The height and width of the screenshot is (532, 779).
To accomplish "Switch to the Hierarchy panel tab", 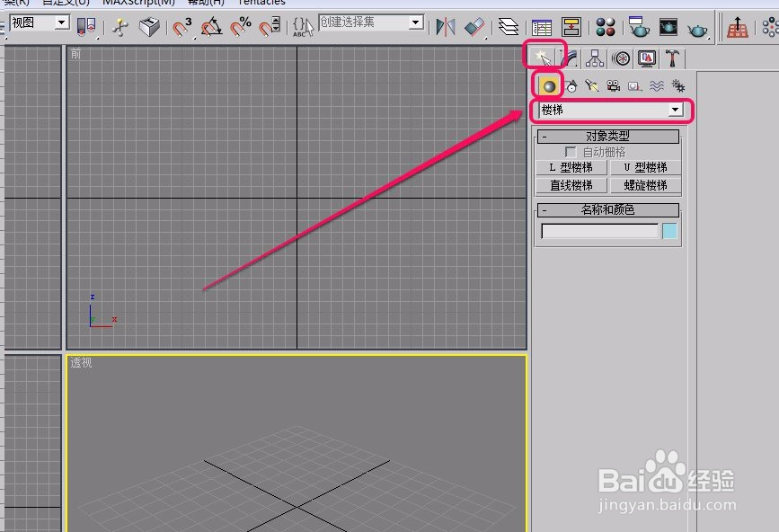I will pos(594,58).
